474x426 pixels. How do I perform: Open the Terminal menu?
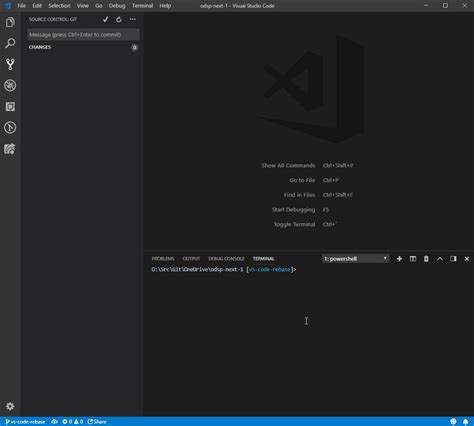(142, 6)
